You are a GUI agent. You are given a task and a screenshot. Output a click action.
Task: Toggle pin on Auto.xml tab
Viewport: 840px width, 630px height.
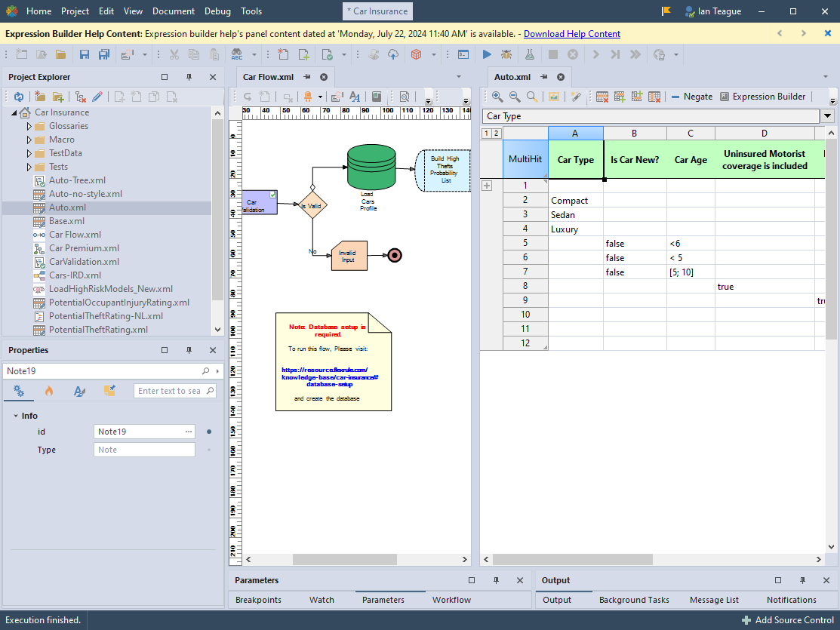pos(543,77)
